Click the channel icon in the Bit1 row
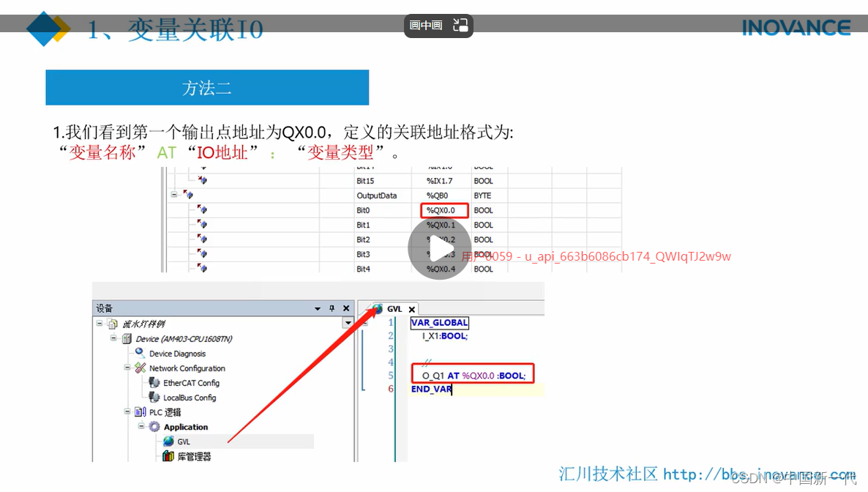This screenshot has width=868, height=492. (x=202, y=223)
